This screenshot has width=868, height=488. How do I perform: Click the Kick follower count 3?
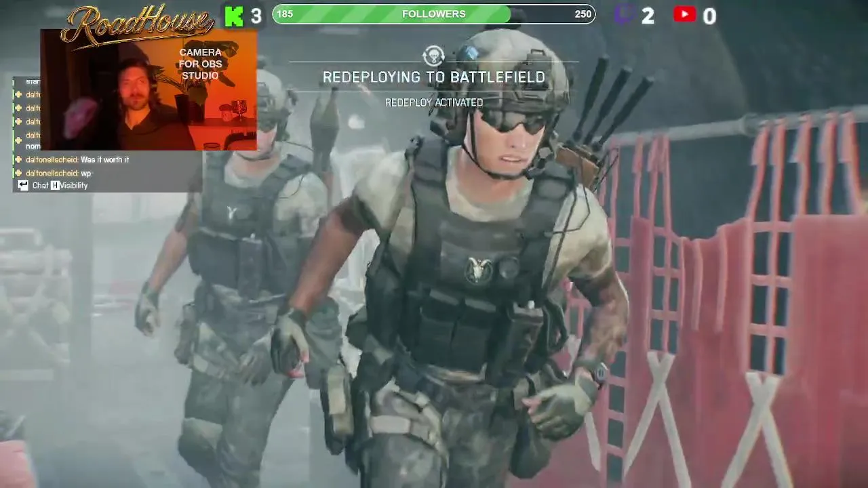coord(256,16)
